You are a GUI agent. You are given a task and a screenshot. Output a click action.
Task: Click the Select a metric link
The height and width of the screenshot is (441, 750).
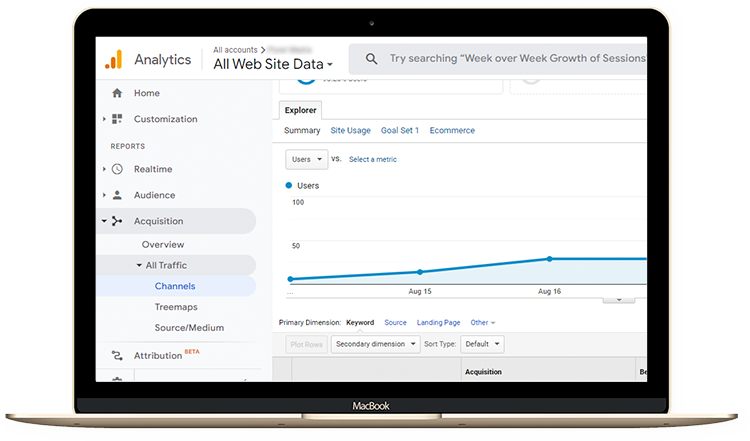coord(373,159)
